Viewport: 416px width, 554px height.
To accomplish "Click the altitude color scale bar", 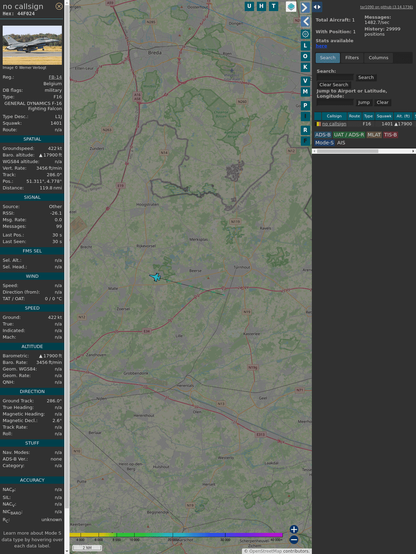I will [x=176, y=535].
